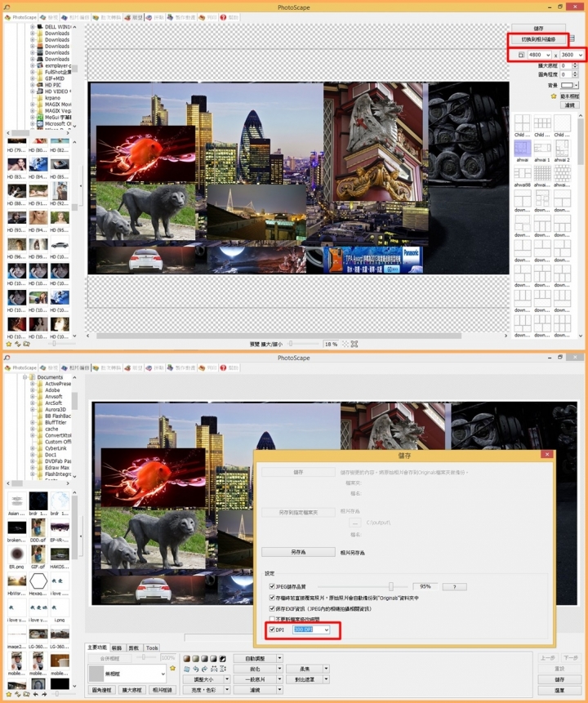Viewport: 588px width, 703px height.
Task: Open the resize button's dropdown arrow in editor panel
Action: coord(227,679)
